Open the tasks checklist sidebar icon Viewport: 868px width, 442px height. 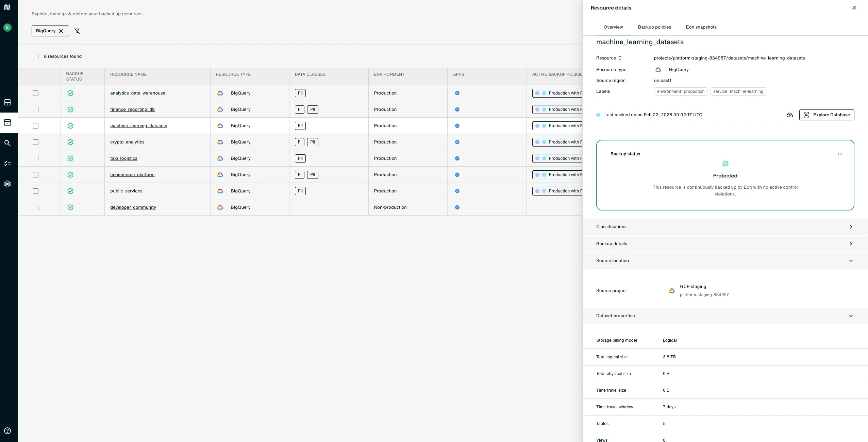point(7,164)
